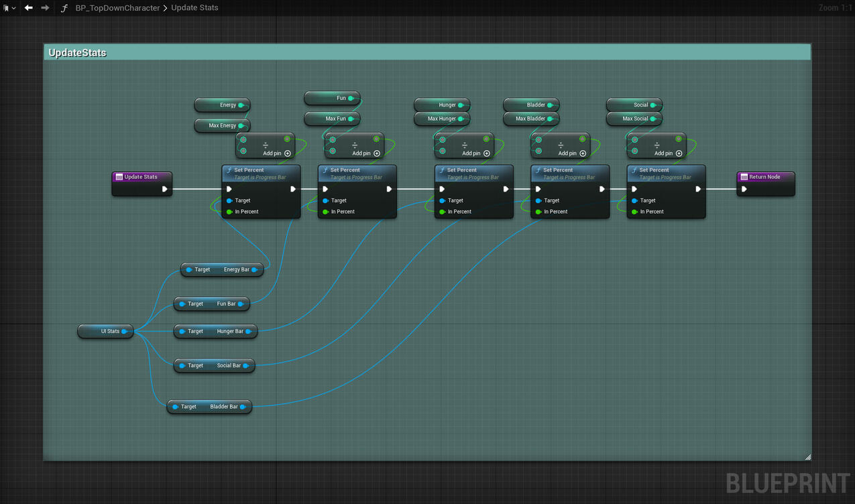This screenshot has height=504, width=855.
Task: Click BP_TopDownCharacter in the breadcrumb
Action: pyautogui.click(x=117, y=8)
